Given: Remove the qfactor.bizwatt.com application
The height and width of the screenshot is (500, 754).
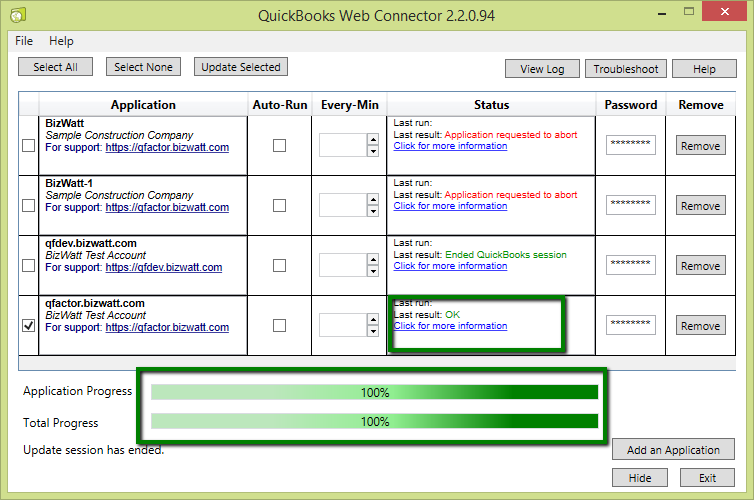Looking at the screenshot, I should tap(701, 326).
